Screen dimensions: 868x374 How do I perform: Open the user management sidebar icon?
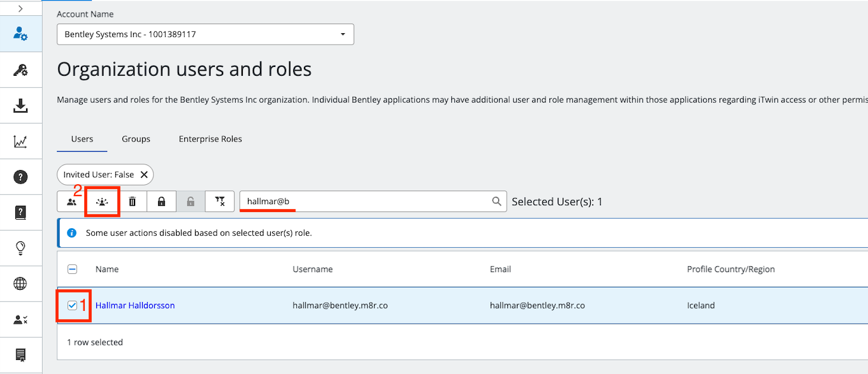[20, 34]
